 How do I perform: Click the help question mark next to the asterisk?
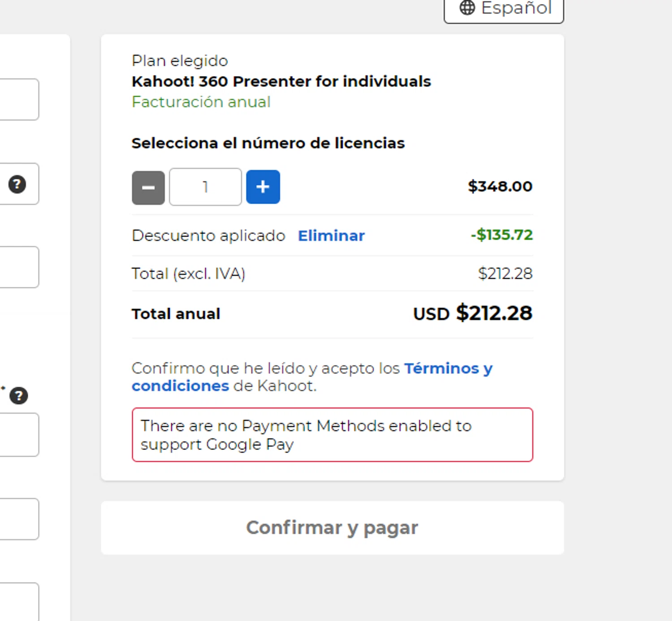pyautogui.click(x=19, y=396)
